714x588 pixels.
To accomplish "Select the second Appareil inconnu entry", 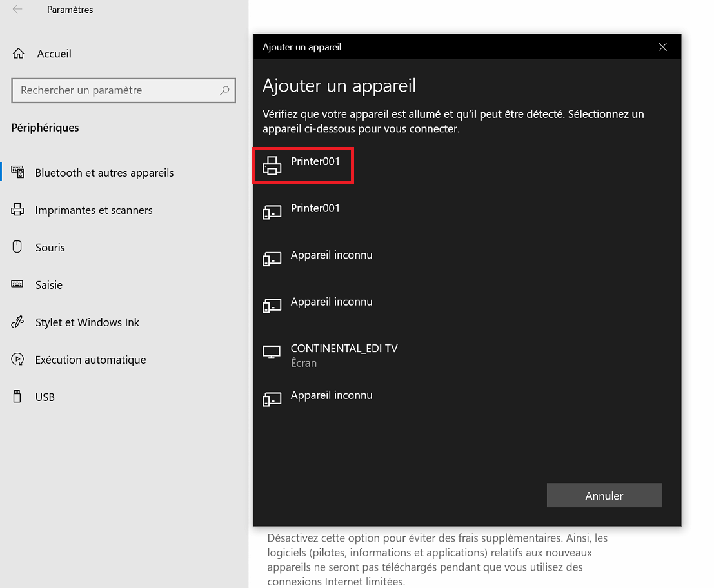I will click(x=467, y=306).
